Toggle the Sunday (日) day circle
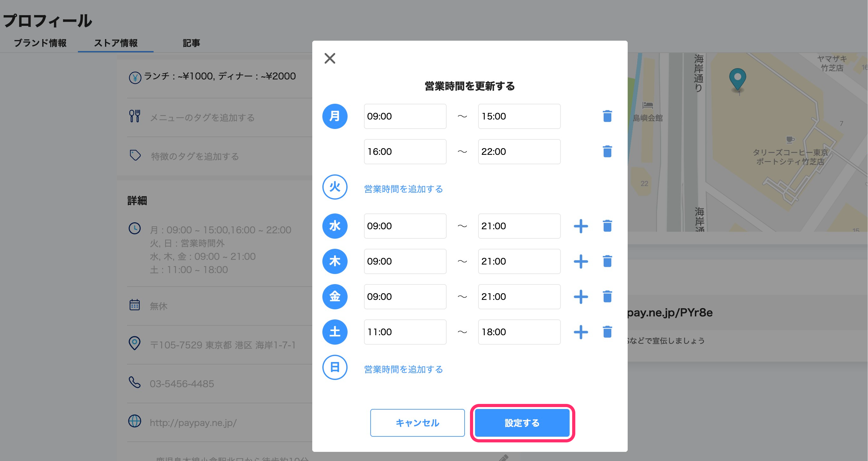868x461 pixels. (335, 367)
